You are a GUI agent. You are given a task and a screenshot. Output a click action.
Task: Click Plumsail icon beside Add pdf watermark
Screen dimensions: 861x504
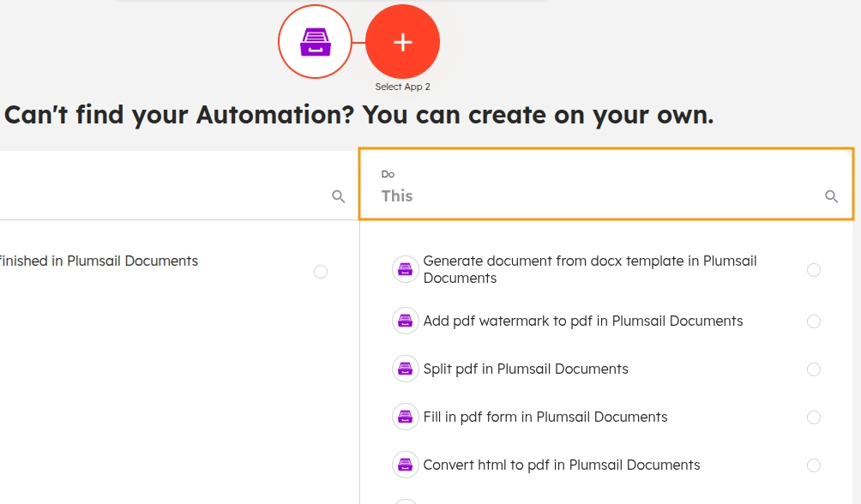tap(406, 321)
